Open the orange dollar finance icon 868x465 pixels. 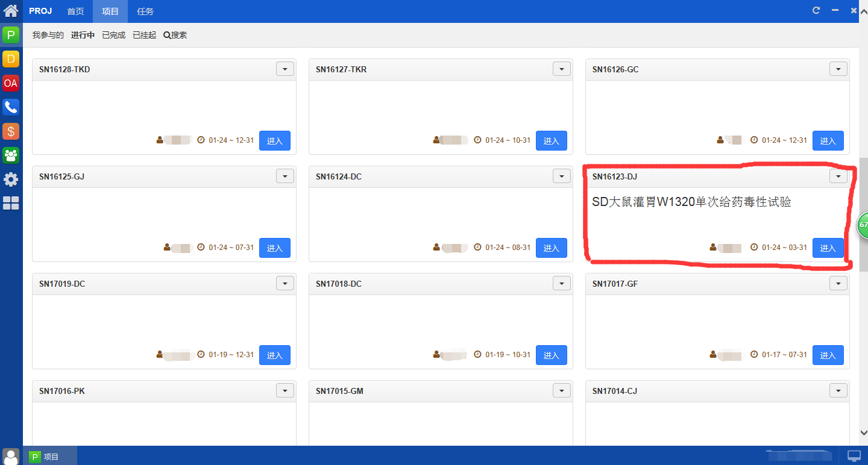point(11,131)
